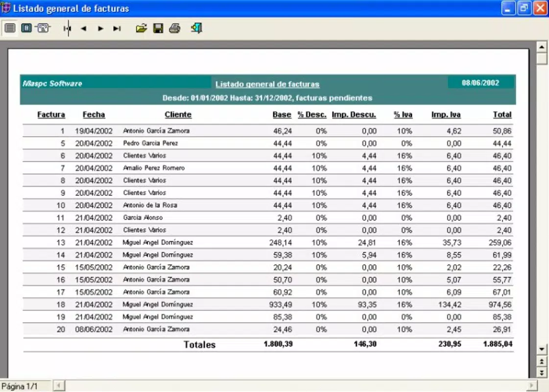Click client 'Antonio de la Rosa'
The image size is (549, 392).
(150, 205)
